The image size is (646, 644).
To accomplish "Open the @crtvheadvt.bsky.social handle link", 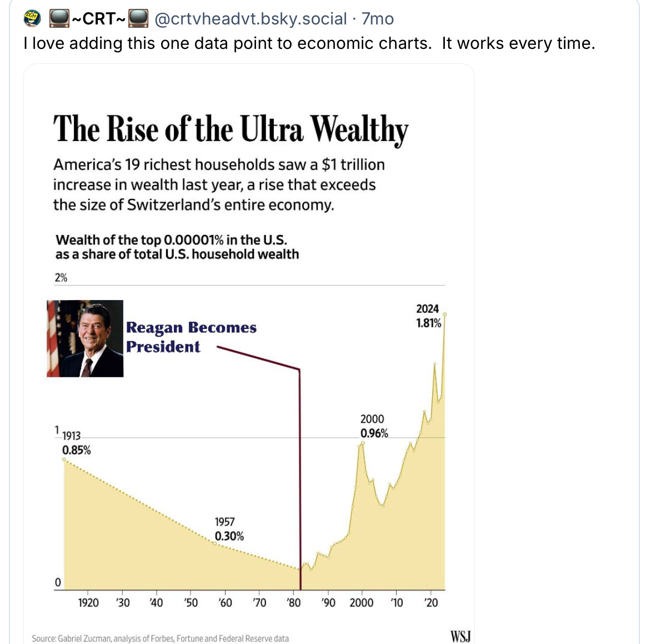I will click(250, 18).
